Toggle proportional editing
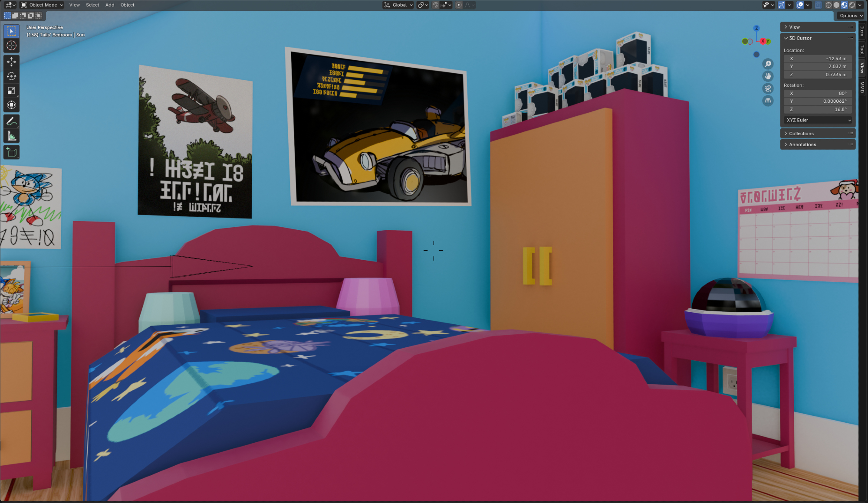Viewport: 868px width, 503px height. [x=459, y=5]
